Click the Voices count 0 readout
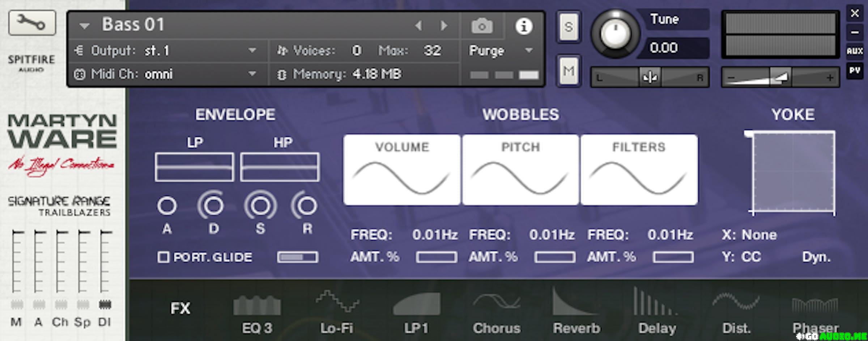868x341 pixels. click(357, 50)
